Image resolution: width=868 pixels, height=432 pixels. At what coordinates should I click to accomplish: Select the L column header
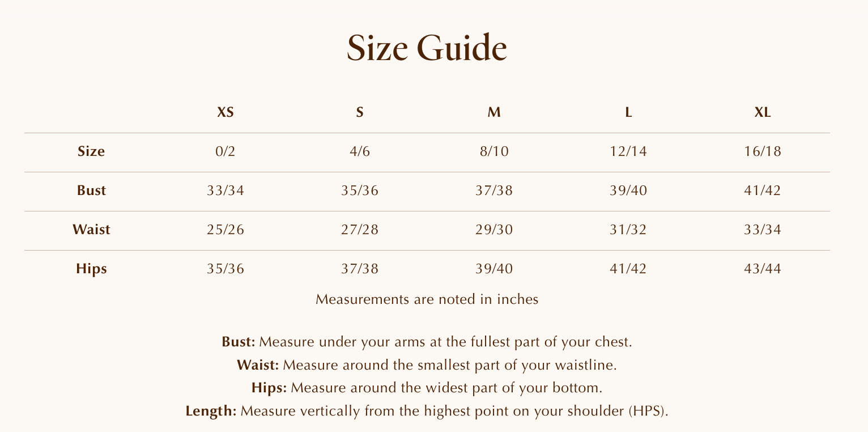point(628,112)
